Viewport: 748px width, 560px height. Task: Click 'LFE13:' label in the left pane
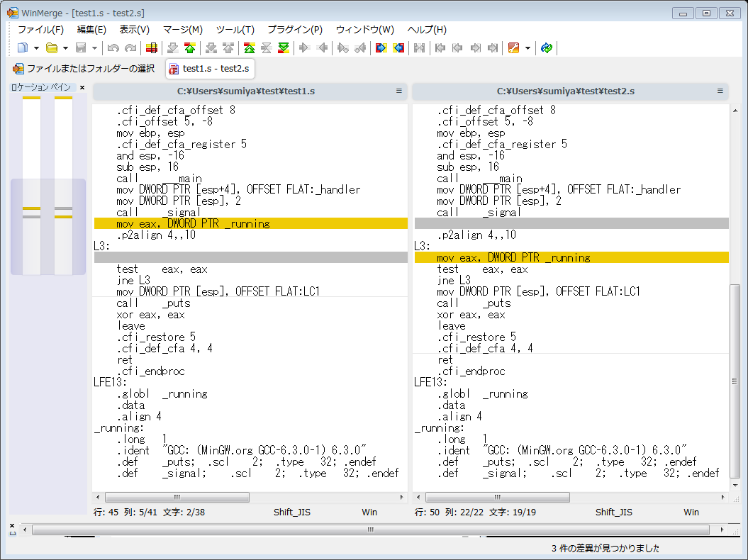pos(110,383)
